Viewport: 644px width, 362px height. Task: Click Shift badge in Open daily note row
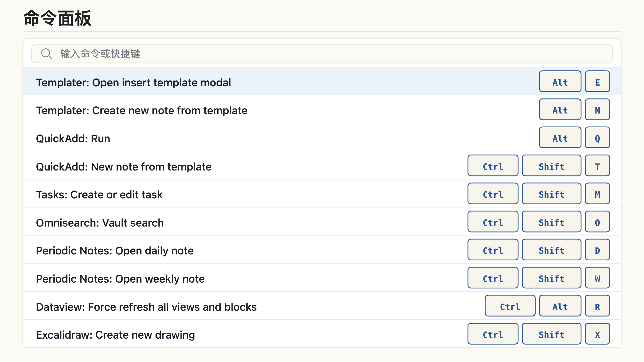[x=551, y=249]
